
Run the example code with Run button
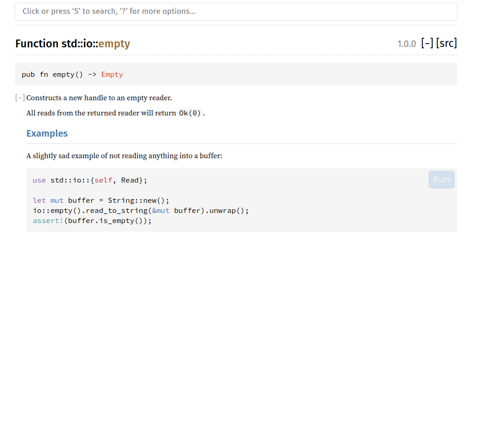click(x=441, y=179)
